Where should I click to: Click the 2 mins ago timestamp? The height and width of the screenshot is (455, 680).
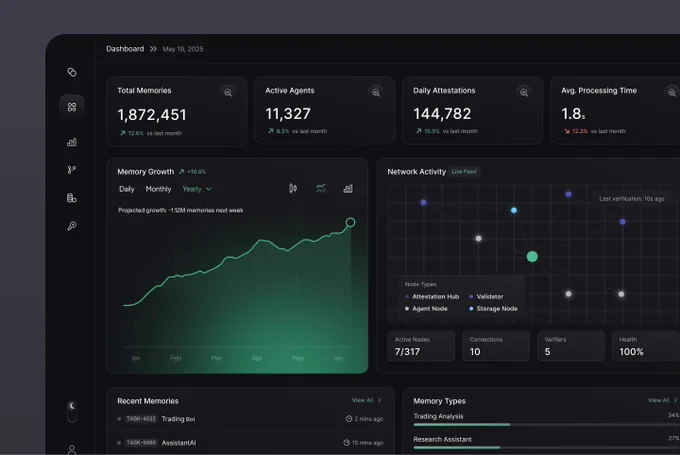point(364,419)
